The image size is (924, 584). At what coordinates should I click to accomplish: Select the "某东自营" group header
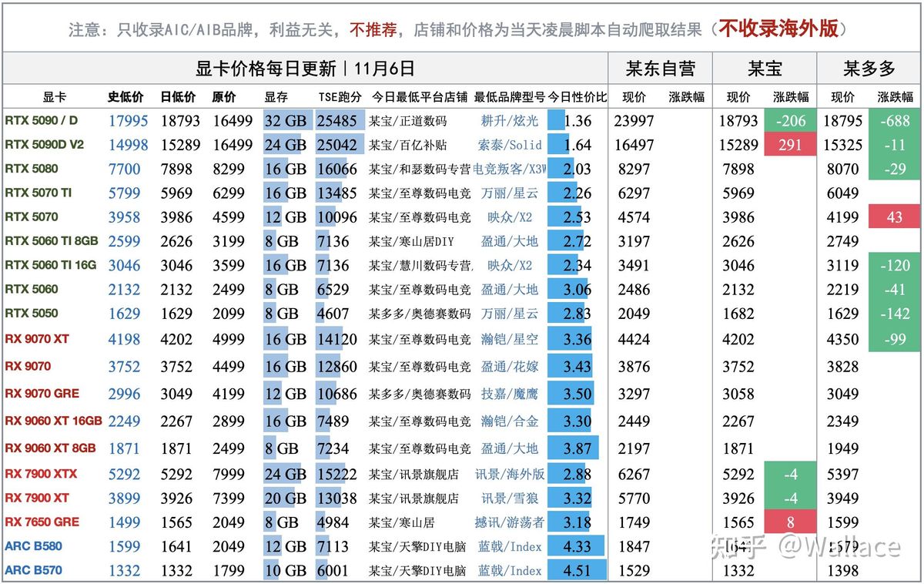(x=660, y=69)
